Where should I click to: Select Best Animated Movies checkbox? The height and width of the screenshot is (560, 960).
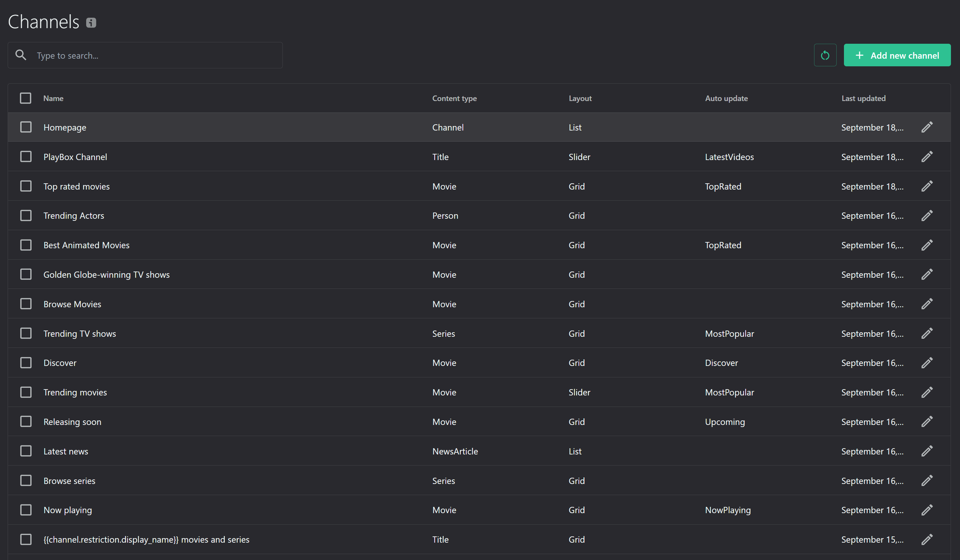pos(25,245)
